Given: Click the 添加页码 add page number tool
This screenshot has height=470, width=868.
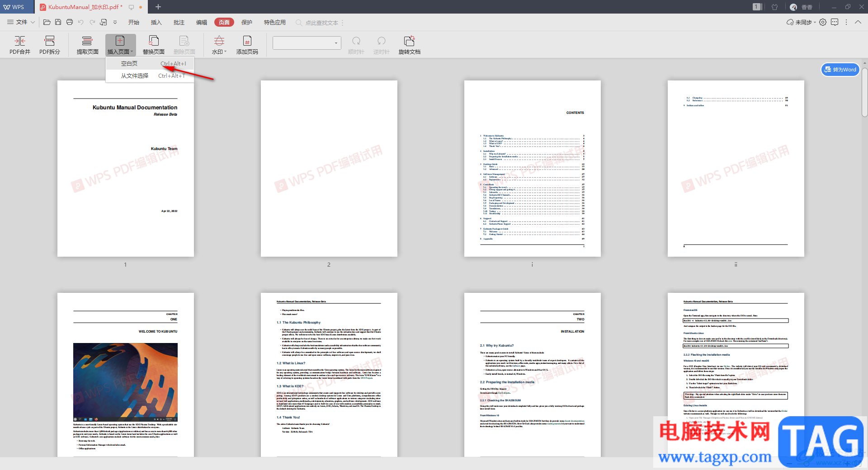Looking at the screenshot, I should 247,45.
